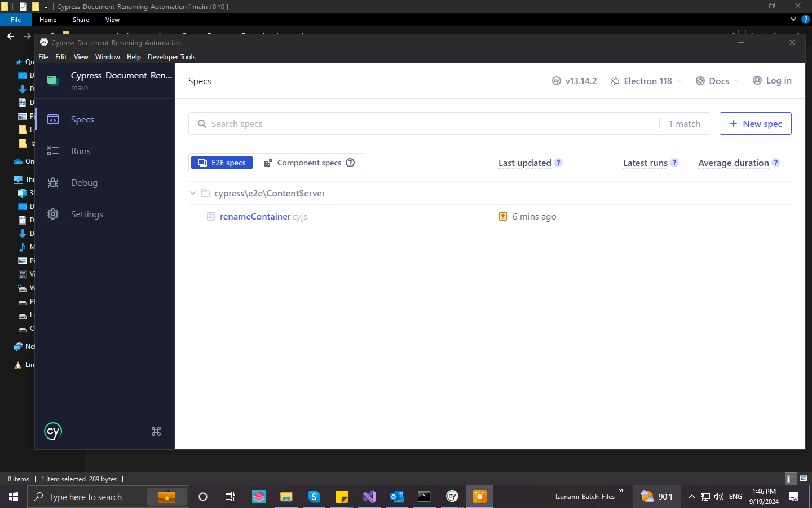Click the Latest runs column header
Viewport: 812px width, 508px height.
[x=645, y=163]
